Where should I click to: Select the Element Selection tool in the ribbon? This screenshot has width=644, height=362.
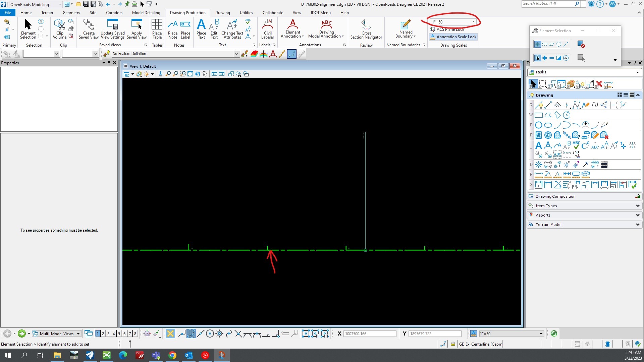point(28,29)
